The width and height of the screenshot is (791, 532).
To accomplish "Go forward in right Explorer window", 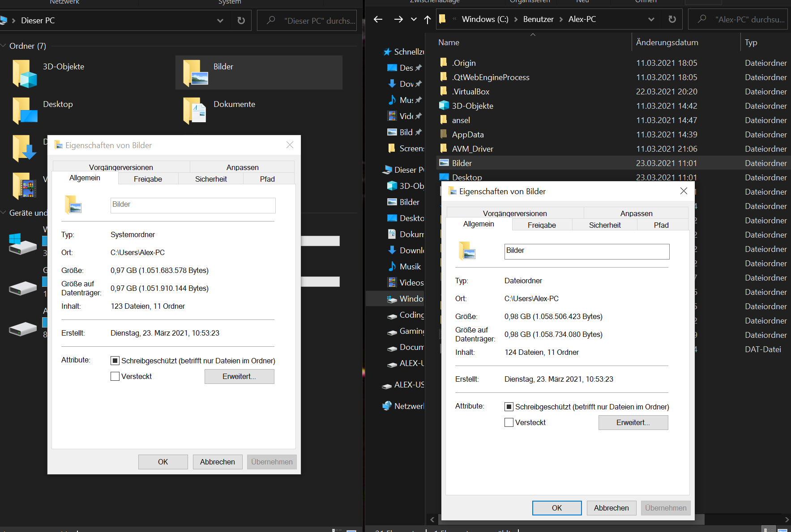I will point(398,19).
